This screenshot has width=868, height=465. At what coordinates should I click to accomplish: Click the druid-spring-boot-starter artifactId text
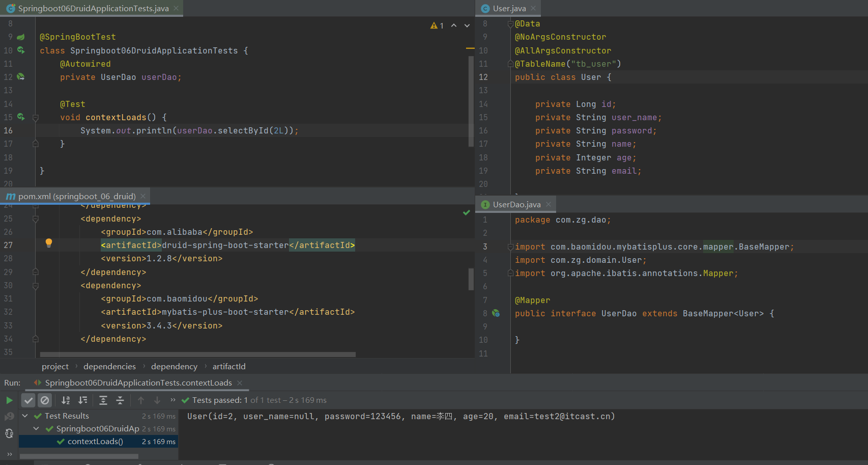[225, 245]
